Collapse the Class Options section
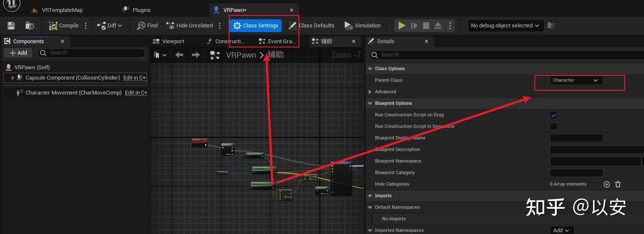 pos(370,68)
